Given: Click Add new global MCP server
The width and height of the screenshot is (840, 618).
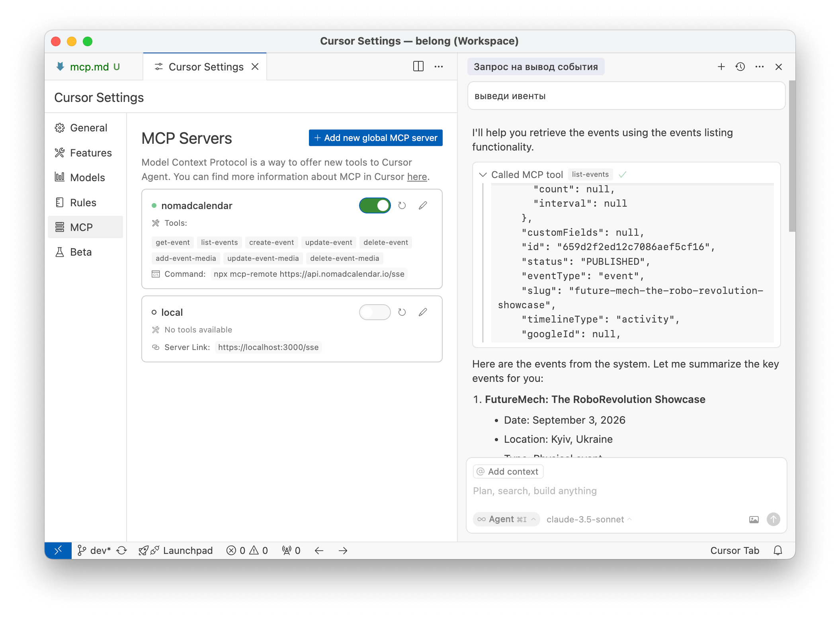Looking at the screenshot, I should tap(375, 138).
